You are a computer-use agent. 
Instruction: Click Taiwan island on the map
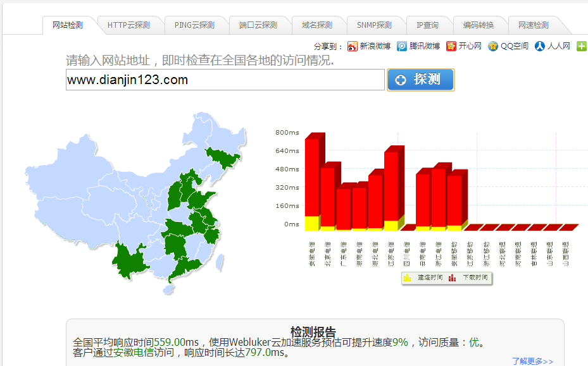220,262
